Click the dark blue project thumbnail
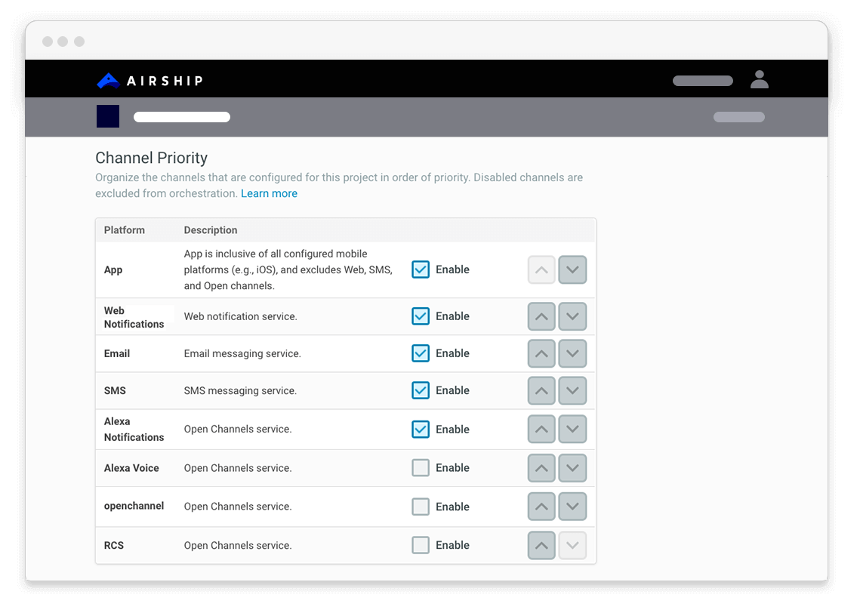Image resolution: width=860 pixels, height=616 pixels. 108,117
